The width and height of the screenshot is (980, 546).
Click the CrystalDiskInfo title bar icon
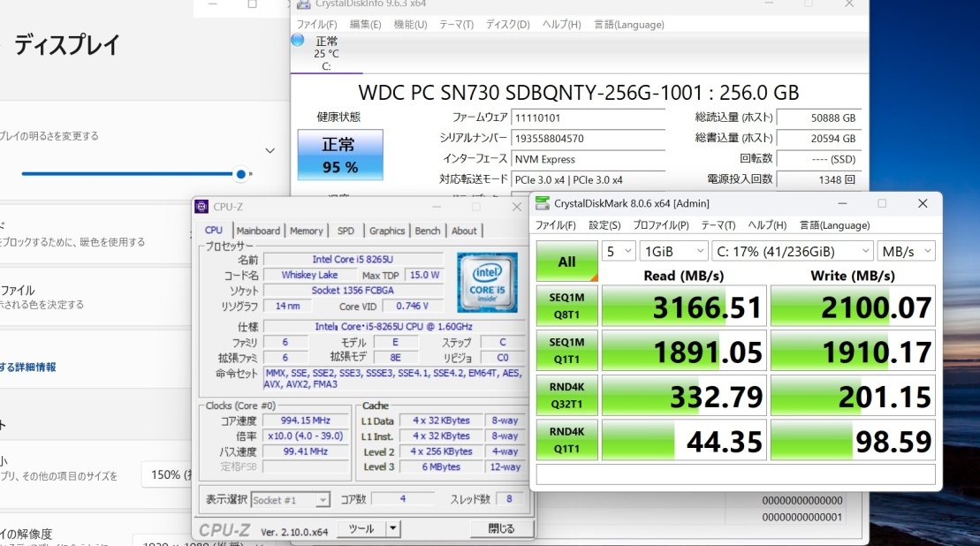click(303, 4)
